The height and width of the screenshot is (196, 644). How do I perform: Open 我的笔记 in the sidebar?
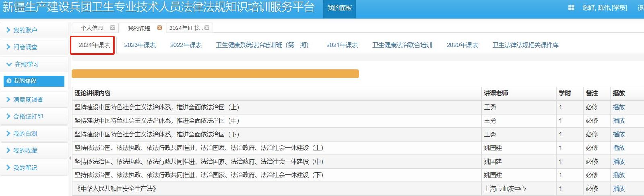25,167
